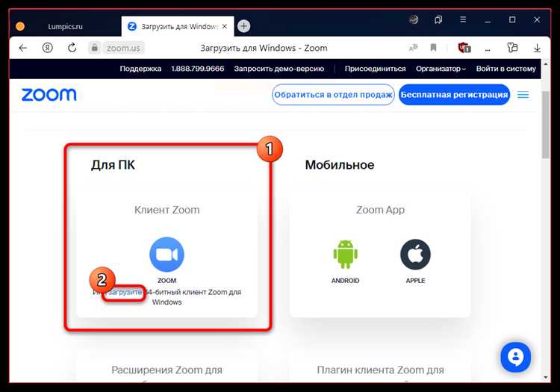The height and width of the screenshot is (392, 560).
Task: Click Запросить демо-версию link
Action: pyautogui.click(x=279, y=69)
